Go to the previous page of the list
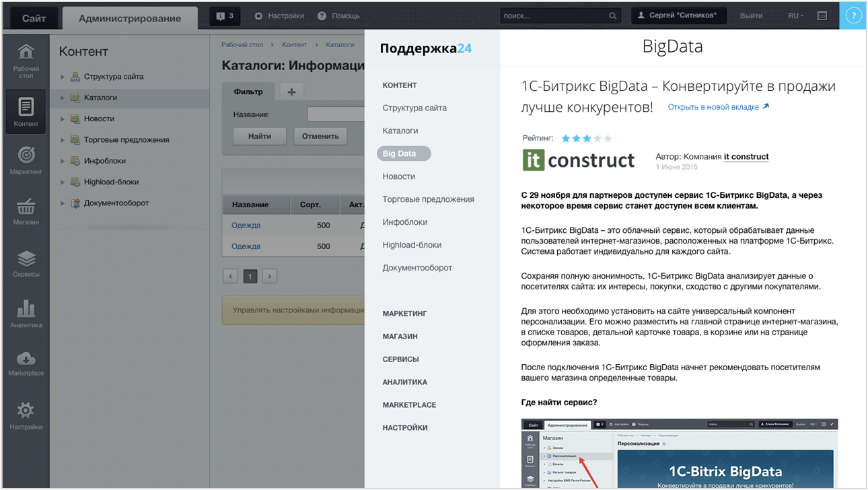Viewport: 868px width, 490px height. coord(231,276)
